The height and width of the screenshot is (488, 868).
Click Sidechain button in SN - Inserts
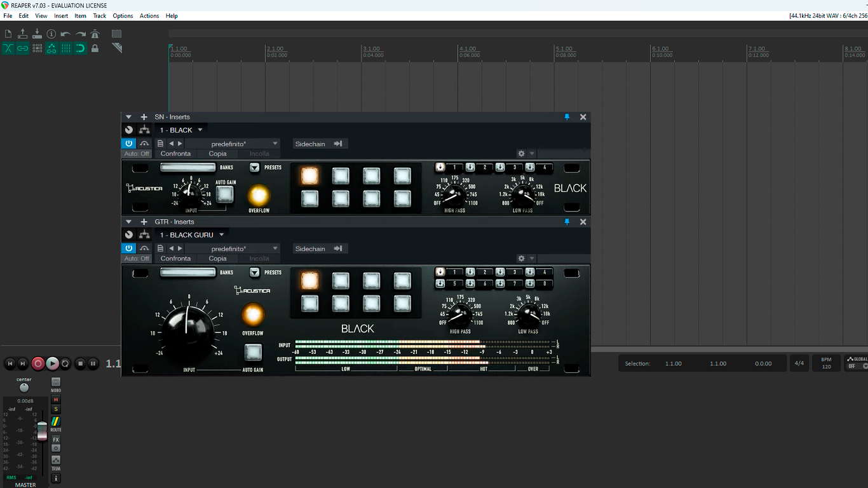click(x=319, y=144)
